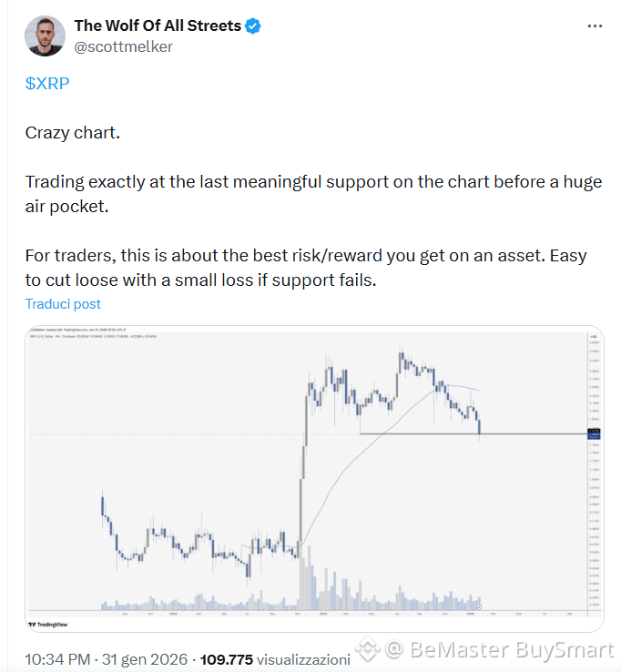Click the blue verified badge
This screenshot has width=621, height=672.
point(253,26)
